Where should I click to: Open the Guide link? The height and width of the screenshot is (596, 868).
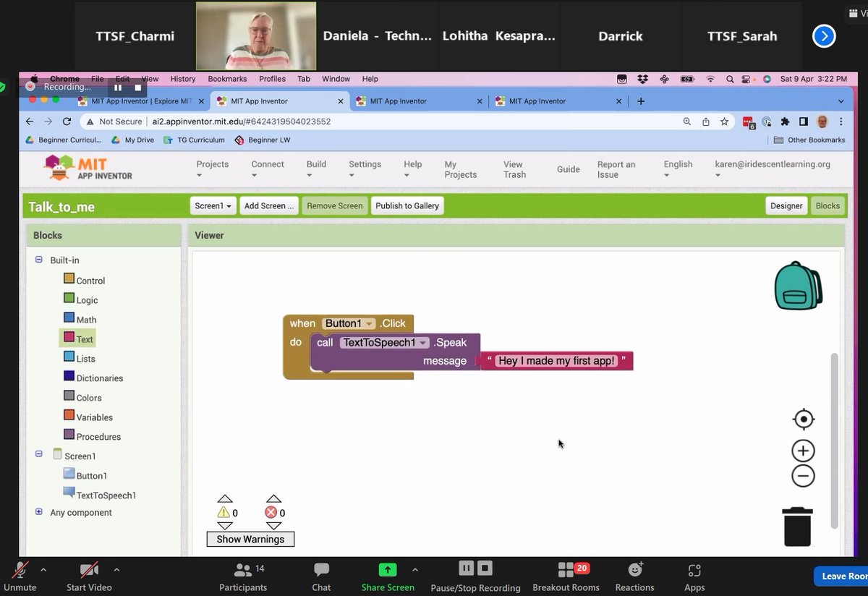tap(569, 169)
